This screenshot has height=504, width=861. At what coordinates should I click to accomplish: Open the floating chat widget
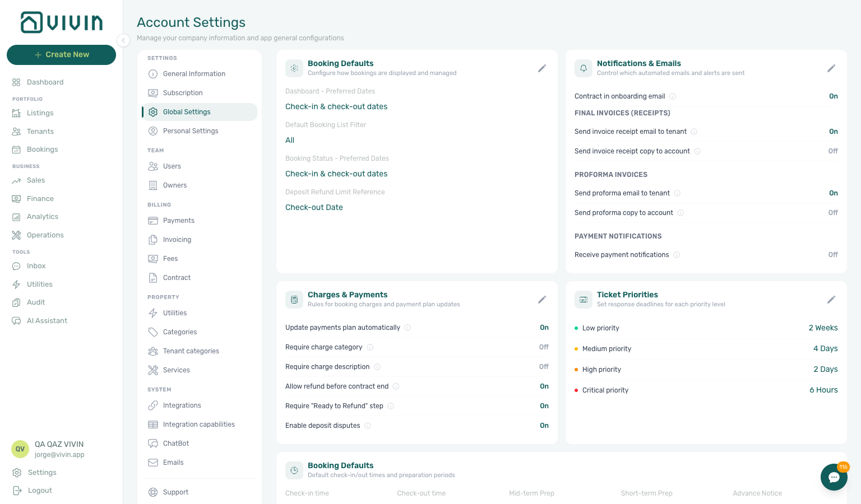(834, 477)
